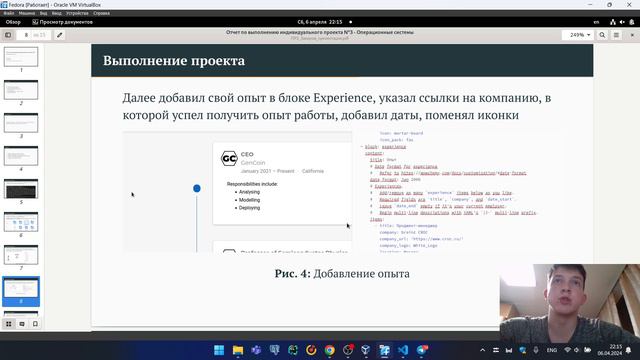The width and height of the screenshot is (640, 360).
Task: Open the 249% zoom level dropdown
Action: (580, 35)
